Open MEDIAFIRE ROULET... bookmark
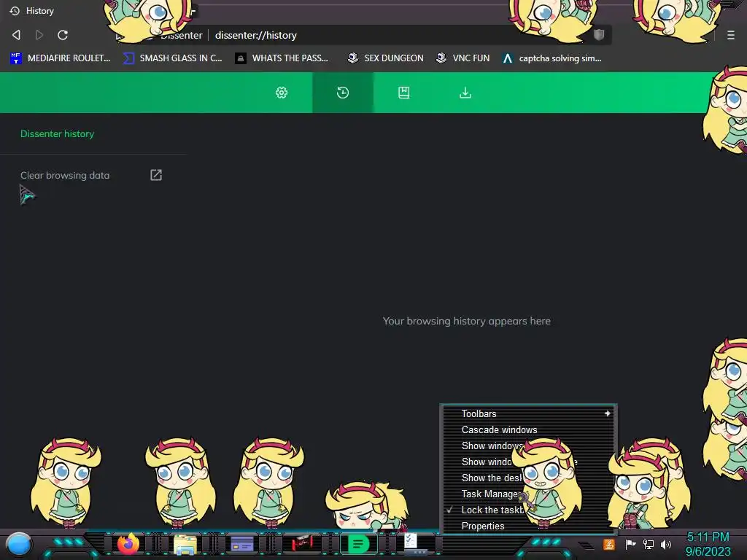747x560 pixels. point(60,58)
